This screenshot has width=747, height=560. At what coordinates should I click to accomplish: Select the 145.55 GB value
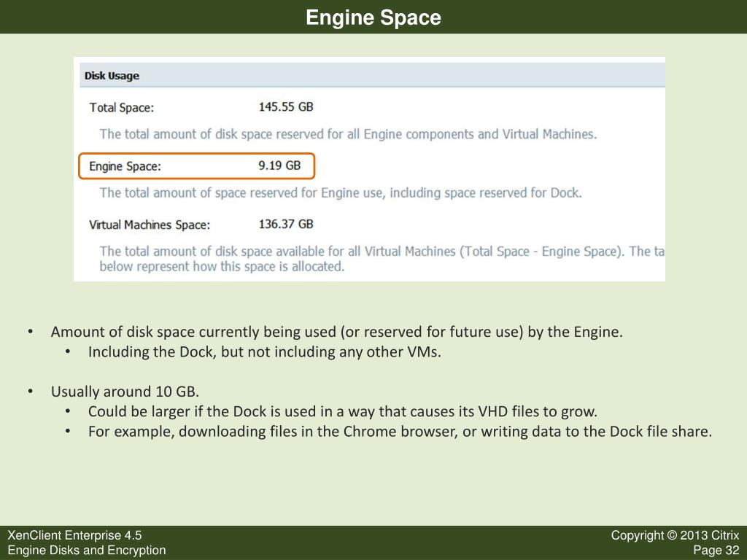(x=286, y=106)
